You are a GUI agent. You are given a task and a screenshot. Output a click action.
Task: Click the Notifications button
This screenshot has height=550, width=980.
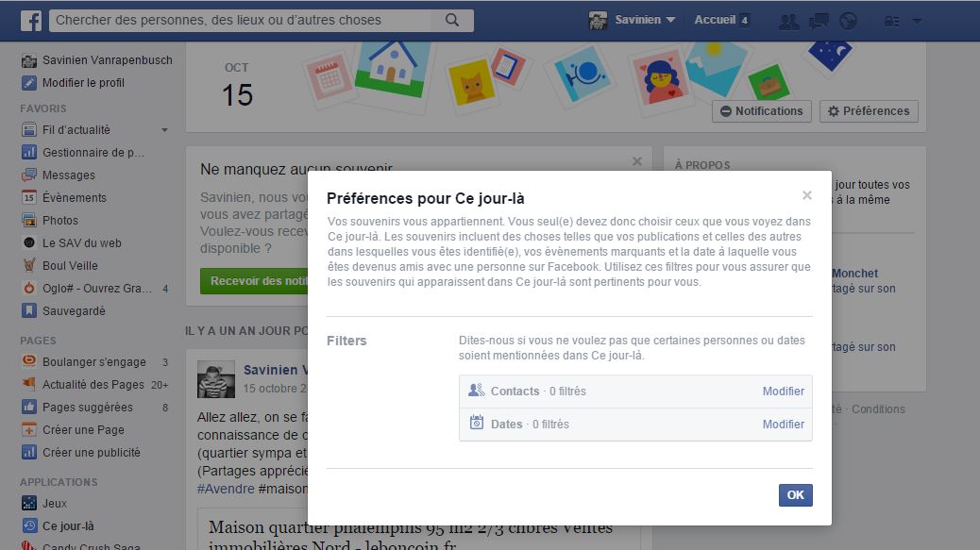click(761, 111)
